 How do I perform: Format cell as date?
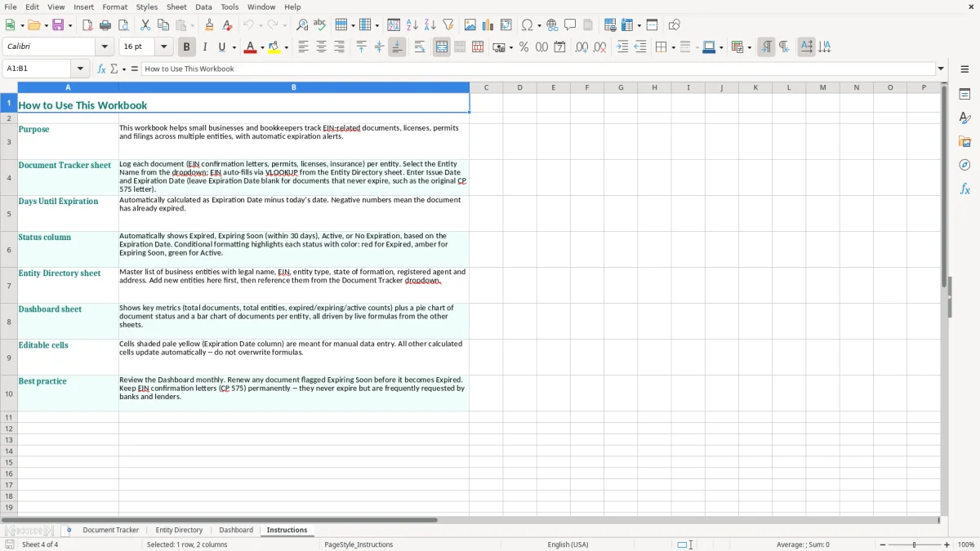click(560, 47)
